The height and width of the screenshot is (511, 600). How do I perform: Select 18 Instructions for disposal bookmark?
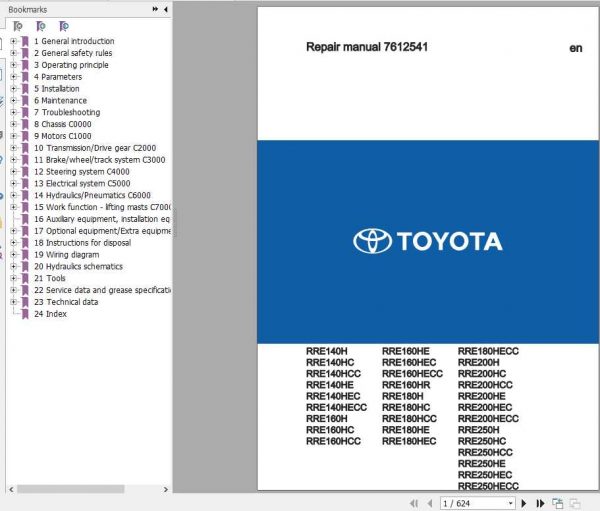[x=82, y=243]
